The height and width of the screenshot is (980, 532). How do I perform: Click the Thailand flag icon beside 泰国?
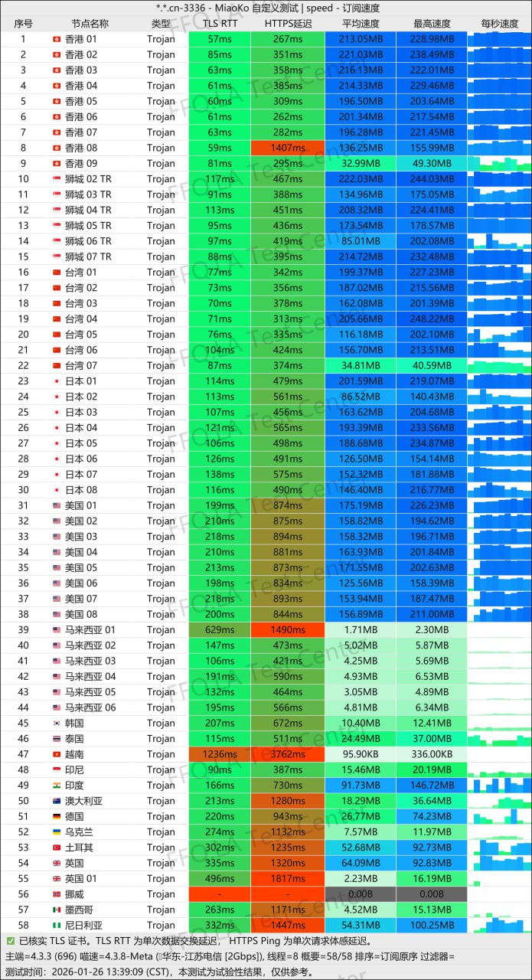click(57, 739)
